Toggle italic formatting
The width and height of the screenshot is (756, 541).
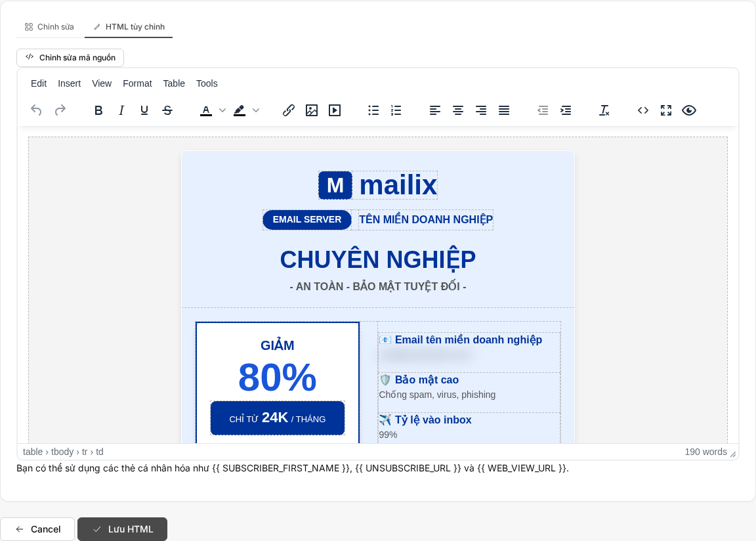pyautogui.click(x=121, y=110)
